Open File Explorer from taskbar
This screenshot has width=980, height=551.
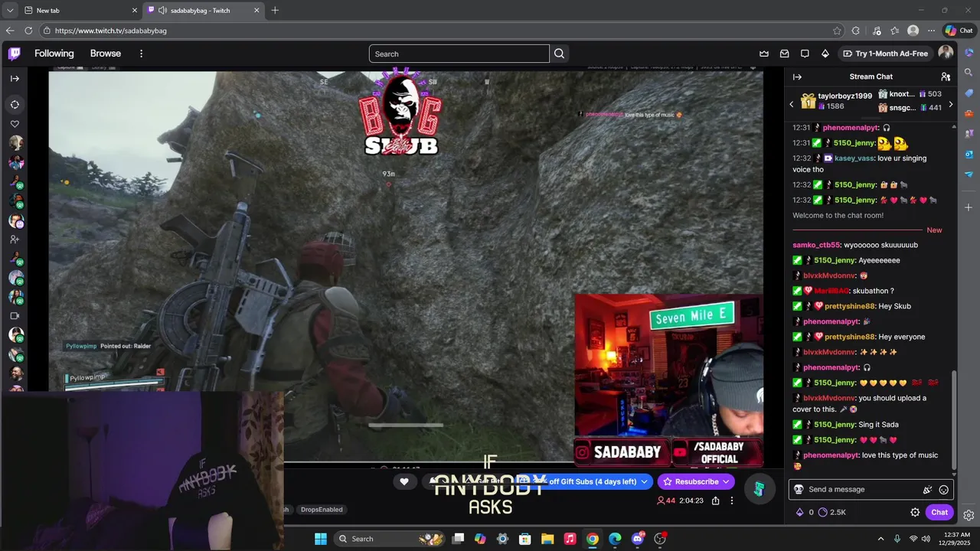pyautogui.click(x=547, y=539)
